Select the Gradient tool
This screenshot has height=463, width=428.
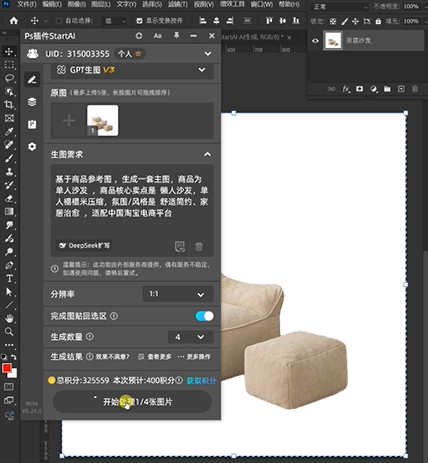pos(9,212)
